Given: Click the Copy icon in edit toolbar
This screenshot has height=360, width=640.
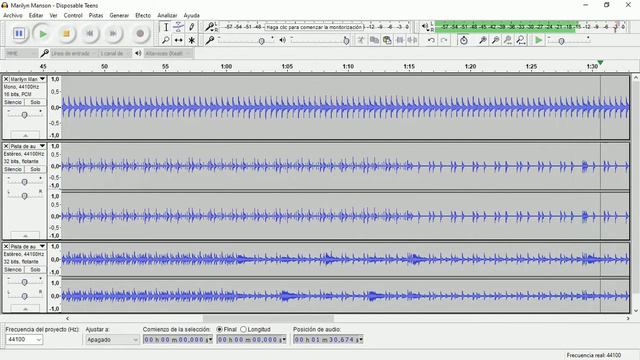Looking at the screenshot, I should [374, 40].
